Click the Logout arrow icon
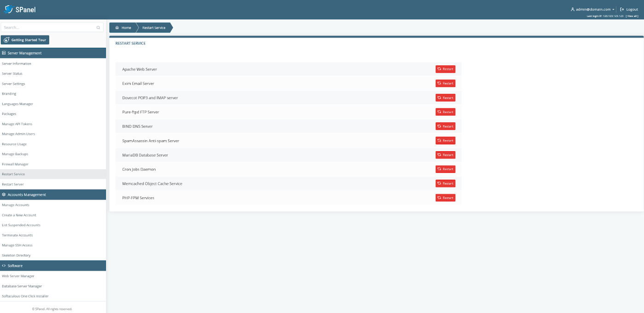644x313 pixels. (x=622, y=9)
